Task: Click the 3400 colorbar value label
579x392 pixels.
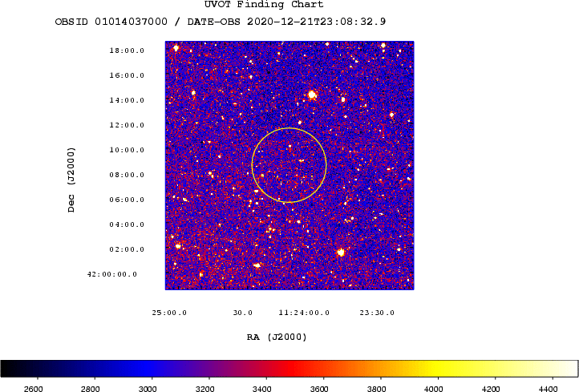Action: [262, 389]
